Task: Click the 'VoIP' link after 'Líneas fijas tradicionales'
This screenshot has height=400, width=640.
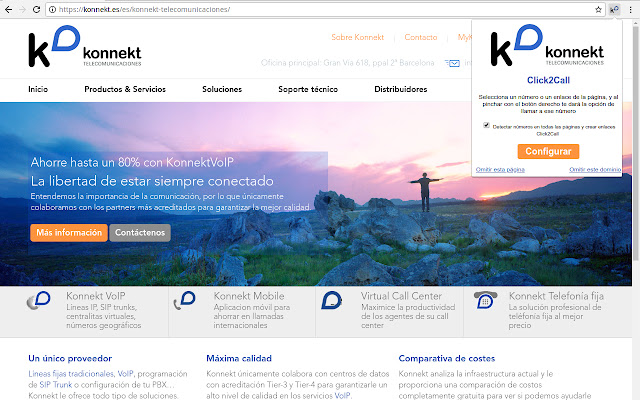Action: [x=126, y=373]
